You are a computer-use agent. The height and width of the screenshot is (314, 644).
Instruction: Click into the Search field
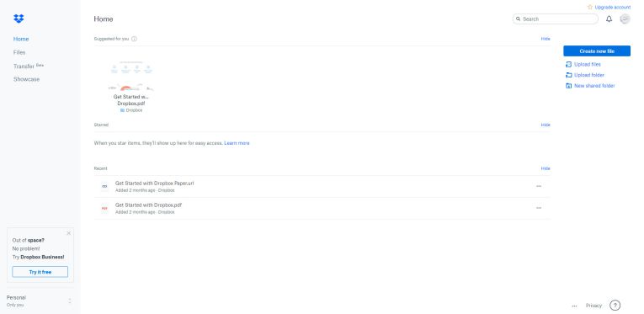pyautogui.click(x=556, y=19)
